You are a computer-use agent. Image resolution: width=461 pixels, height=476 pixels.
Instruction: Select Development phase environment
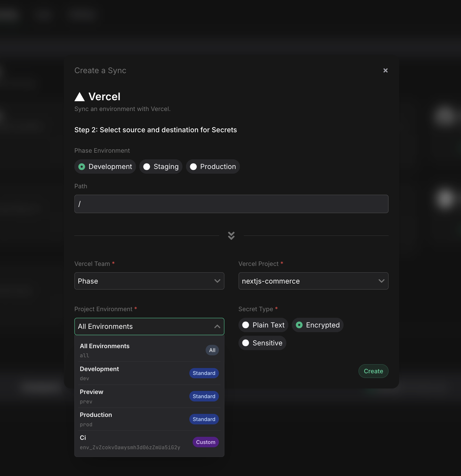105,166
